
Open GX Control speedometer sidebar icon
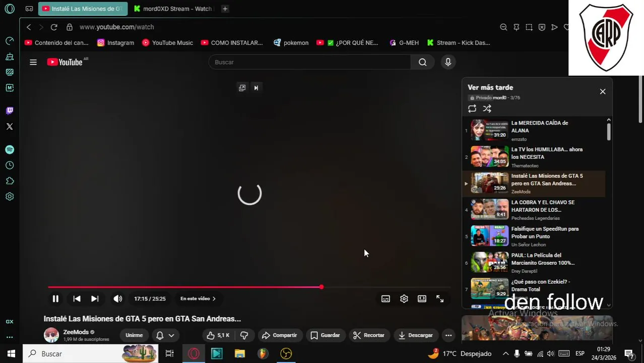[x=10, y=40]
